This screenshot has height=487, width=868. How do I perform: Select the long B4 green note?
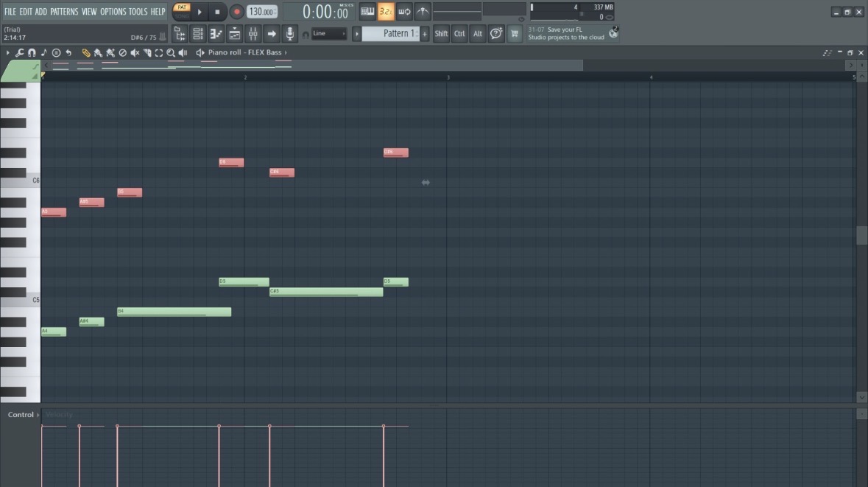coord(174,312)
